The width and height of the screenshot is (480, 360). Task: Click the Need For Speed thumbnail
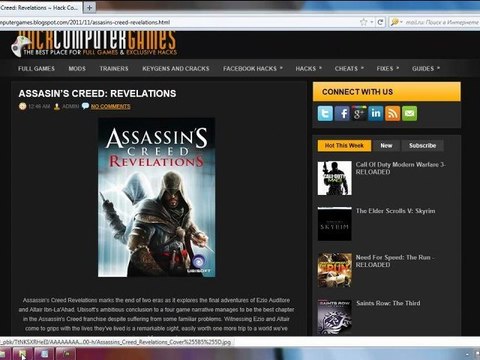(x=334, y=270)
